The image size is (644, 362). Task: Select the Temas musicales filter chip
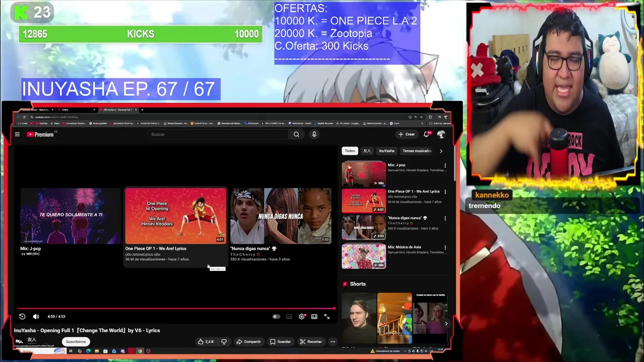(x=417, y=151)
